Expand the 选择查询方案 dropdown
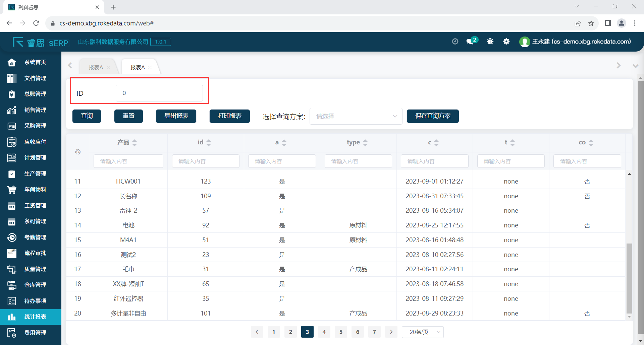Image resolution: width=644 pixels, height=345 pixels. [x=356, y=116]
